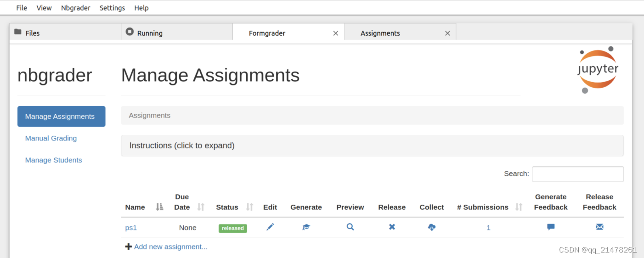The width and height of the screenshot is (644, 258).
Task: Click the released status badge
Action: point(233,228)
